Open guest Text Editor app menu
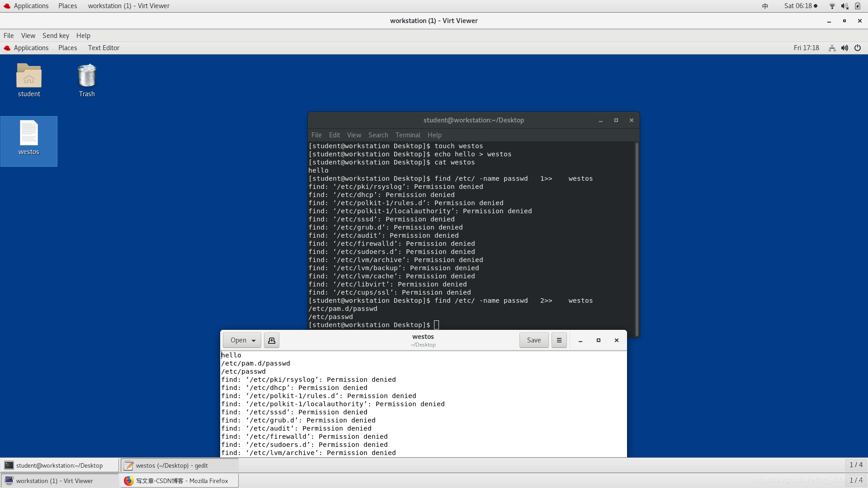 tap(104, 48)
